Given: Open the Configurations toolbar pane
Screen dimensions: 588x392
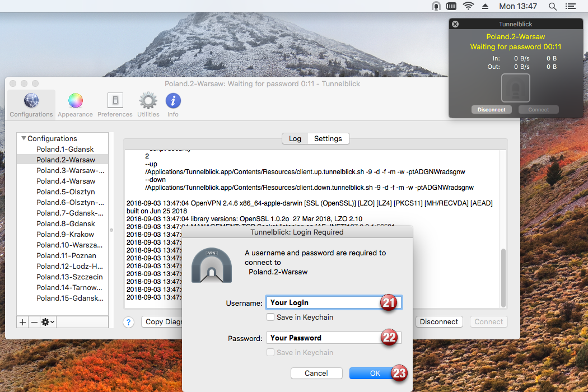Looking at the screenshot, I should click(x=31, y=105).
